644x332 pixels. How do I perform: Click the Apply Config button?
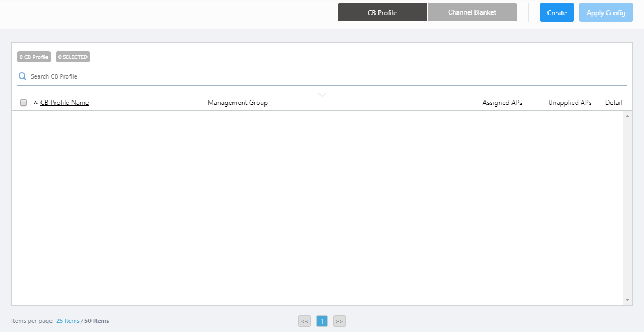tap(606, 12)
